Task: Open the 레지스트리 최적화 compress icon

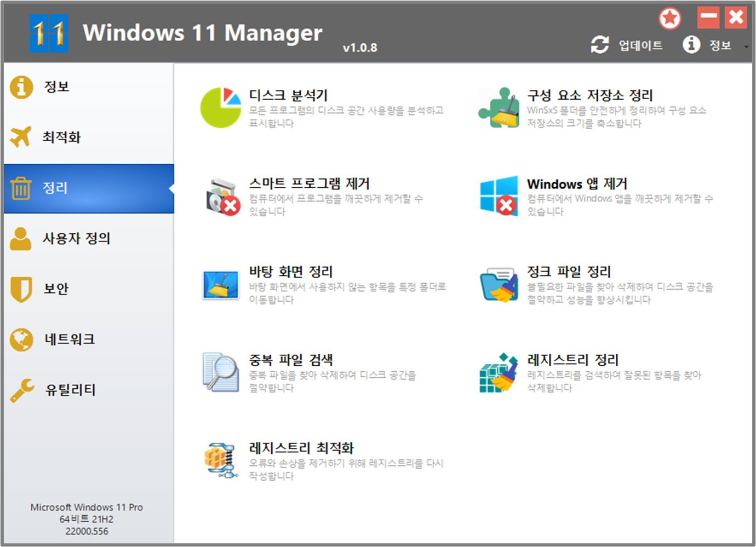Action: click(221, 460)
